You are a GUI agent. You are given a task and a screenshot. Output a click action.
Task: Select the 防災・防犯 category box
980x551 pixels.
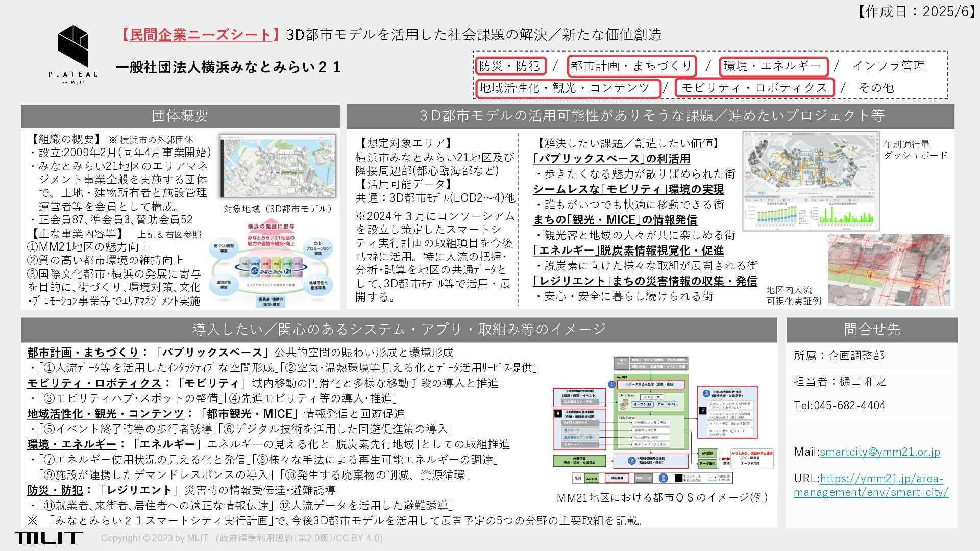coord(510,66)
